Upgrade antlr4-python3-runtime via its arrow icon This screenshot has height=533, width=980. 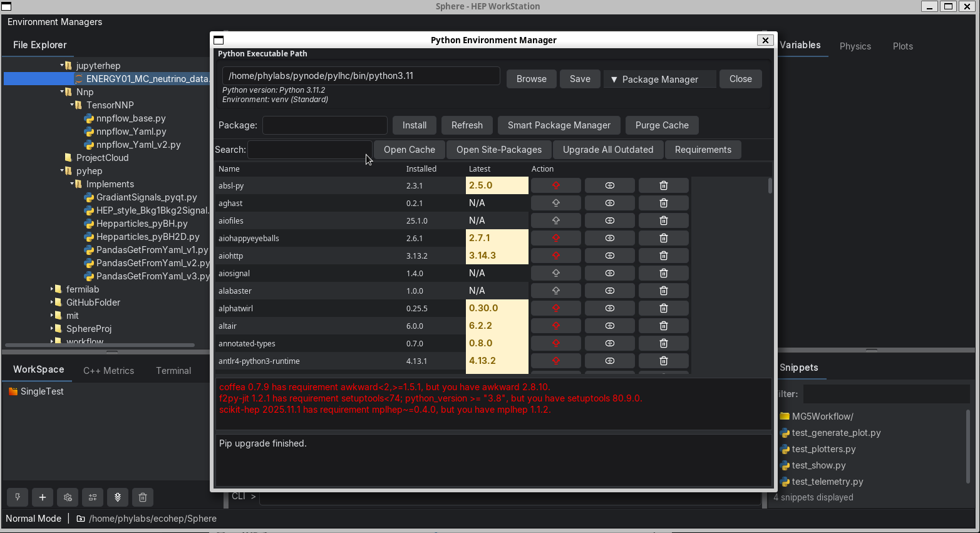[555, 361]
